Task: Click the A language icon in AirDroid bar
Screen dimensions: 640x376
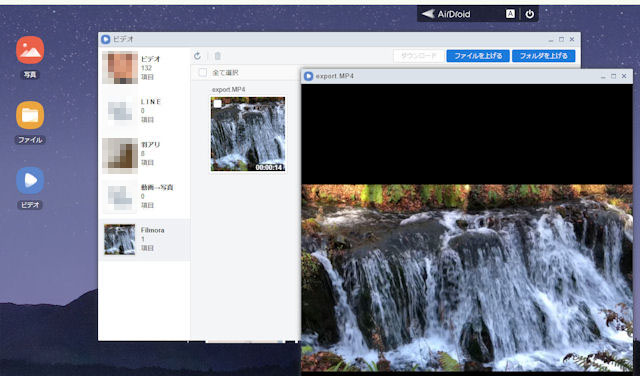Action: pyautogui.click(x=510, y=14)
